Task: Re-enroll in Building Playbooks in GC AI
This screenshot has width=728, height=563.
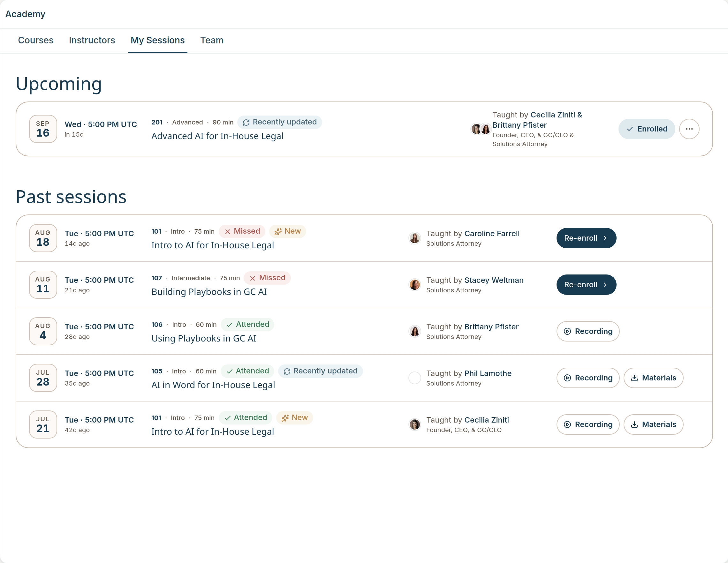Action: point(586,285)
